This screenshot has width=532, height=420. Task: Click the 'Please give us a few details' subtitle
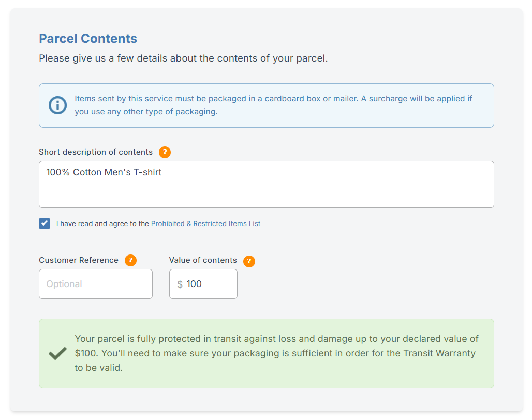[183, 58]
